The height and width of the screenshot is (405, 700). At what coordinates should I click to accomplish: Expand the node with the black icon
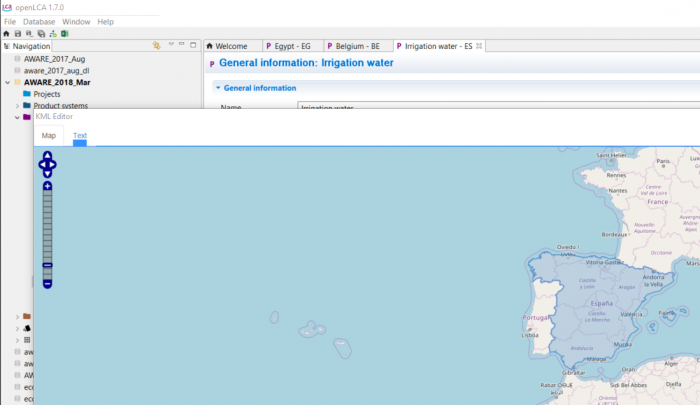coord(17,329)
